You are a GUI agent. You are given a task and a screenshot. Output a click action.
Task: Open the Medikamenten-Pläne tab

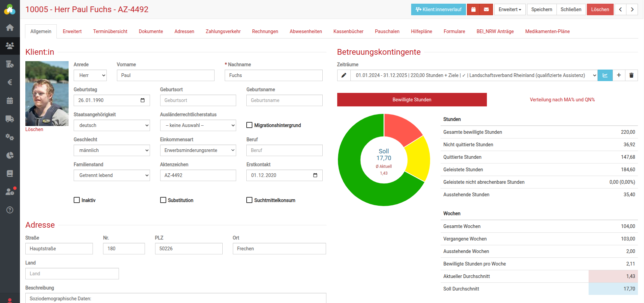pyautogui.click(x=547, y=31)
